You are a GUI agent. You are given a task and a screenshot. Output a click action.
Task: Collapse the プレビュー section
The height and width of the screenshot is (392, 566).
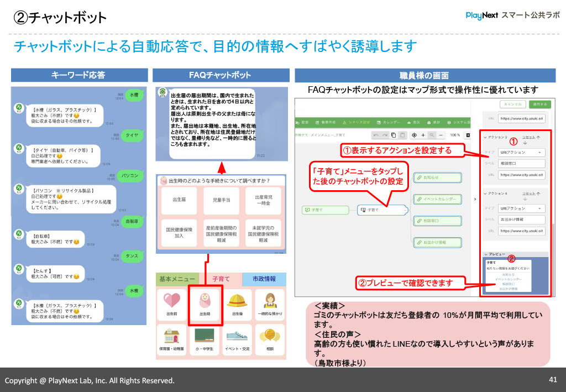coord(486,253)
